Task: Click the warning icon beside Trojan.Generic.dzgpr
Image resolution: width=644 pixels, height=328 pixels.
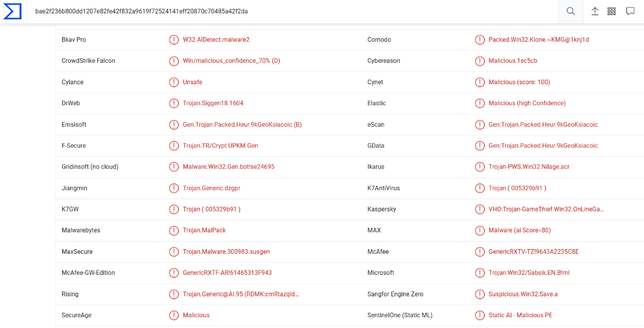Action: click(x=174, y=188)
